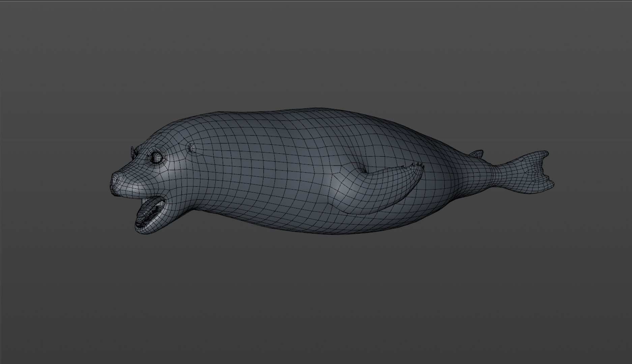
Task: Select the seal model's eye
Action: [156, 157]
